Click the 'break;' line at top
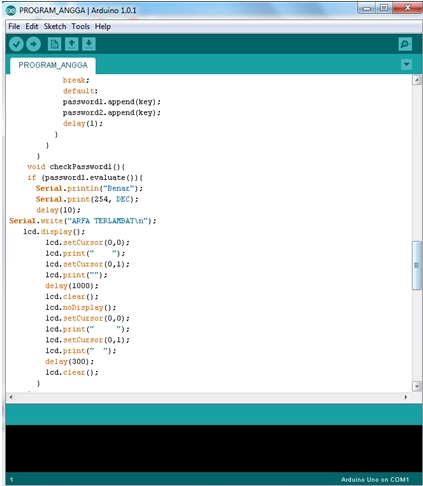This screenshot has width=423, height=486. (76, 80)
